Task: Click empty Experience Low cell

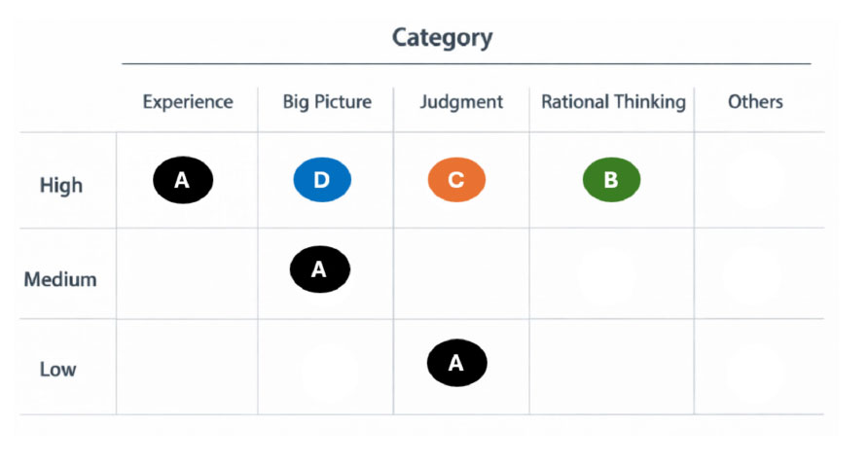Action: [x=187, y=366]
